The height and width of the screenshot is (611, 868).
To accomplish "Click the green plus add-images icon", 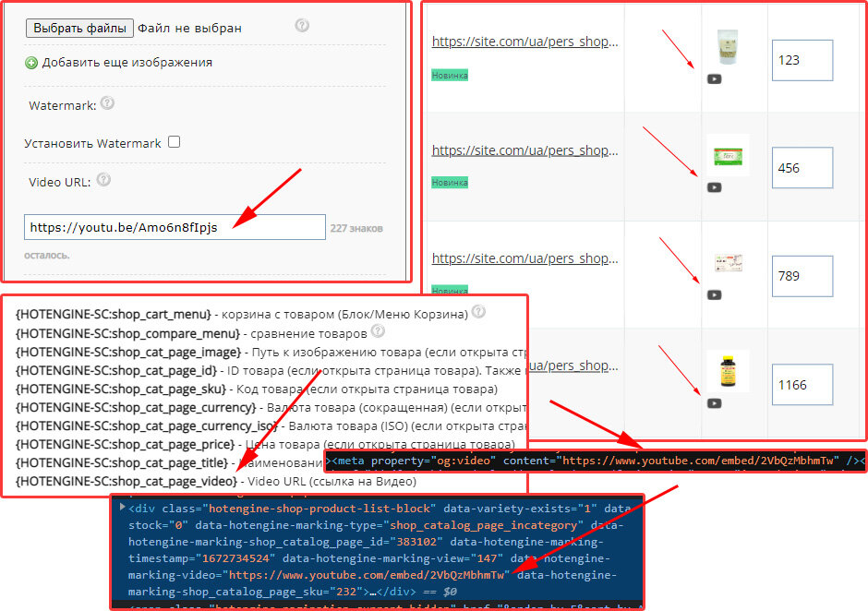I will (x=31, y=63).
